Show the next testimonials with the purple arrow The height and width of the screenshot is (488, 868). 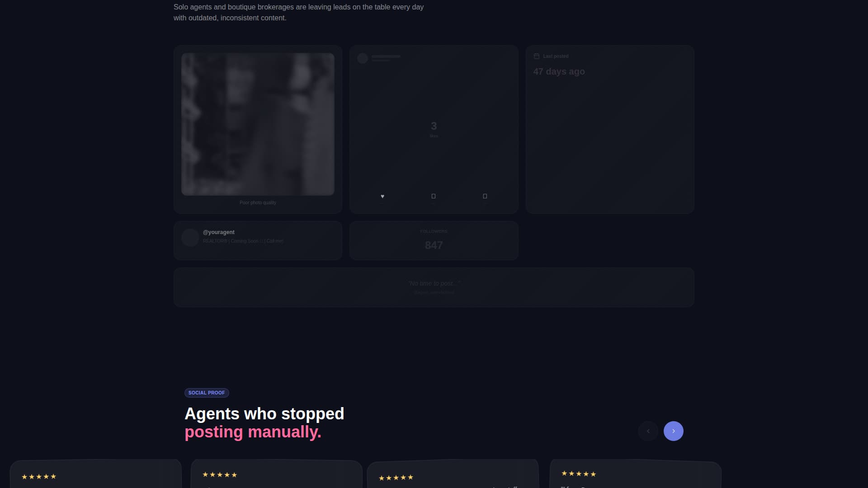pos(673,431)
